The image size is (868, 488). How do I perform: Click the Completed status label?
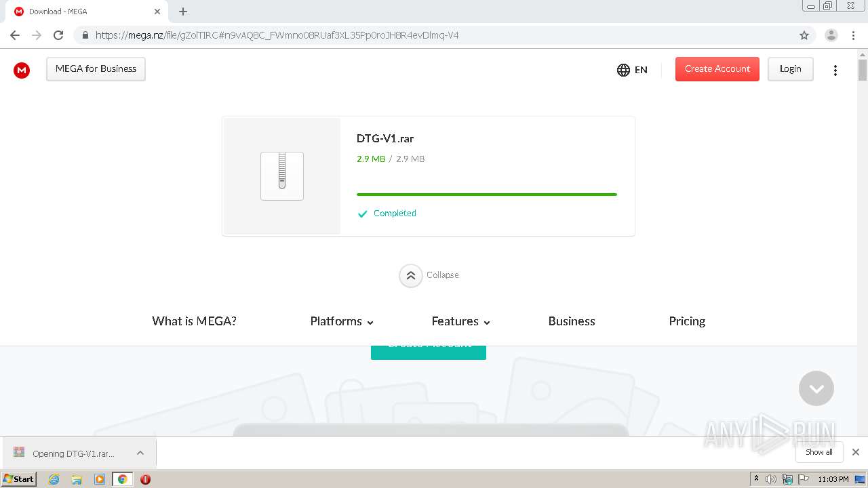click(395, 213)
